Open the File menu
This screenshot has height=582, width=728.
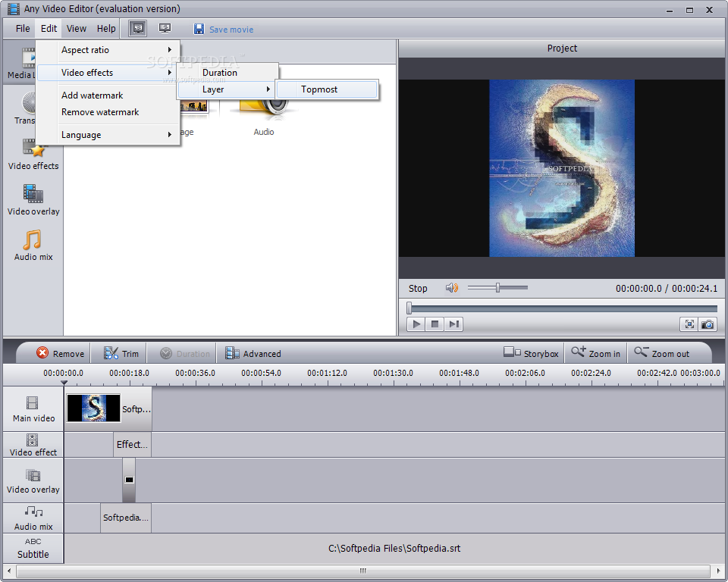point(23,29)
